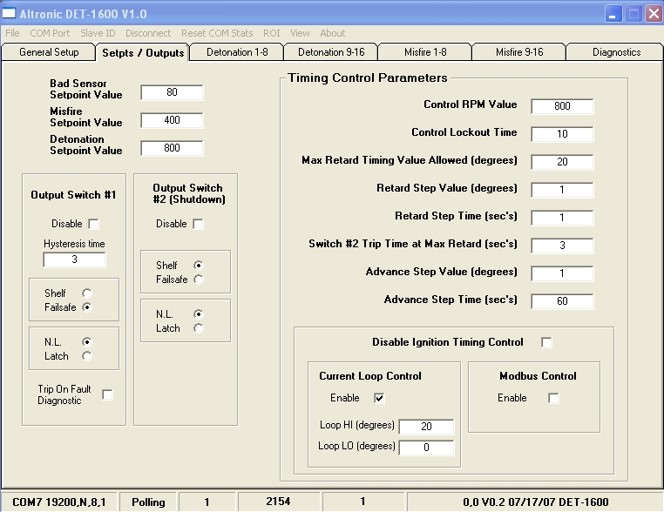Screen dimensions: 664x512
Task: Click Reset COM Stats menu item
Action: pyautogui.click(x=217, y=33)
